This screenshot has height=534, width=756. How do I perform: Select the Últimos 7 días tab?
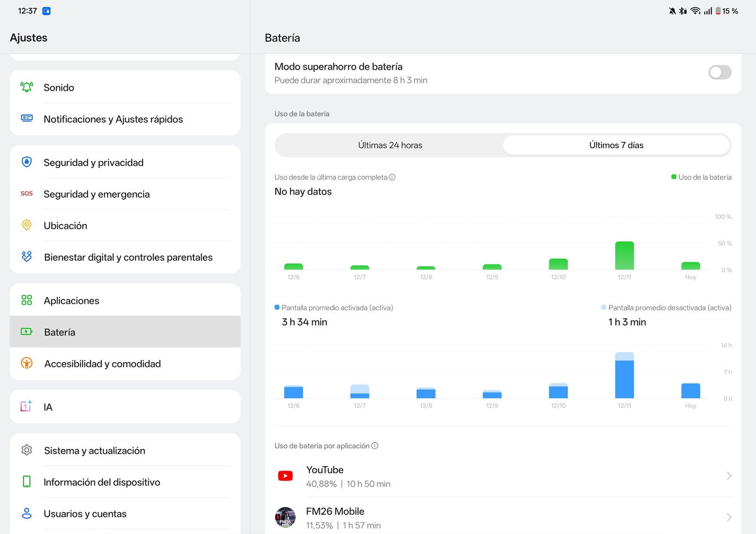tap(616, 145)
